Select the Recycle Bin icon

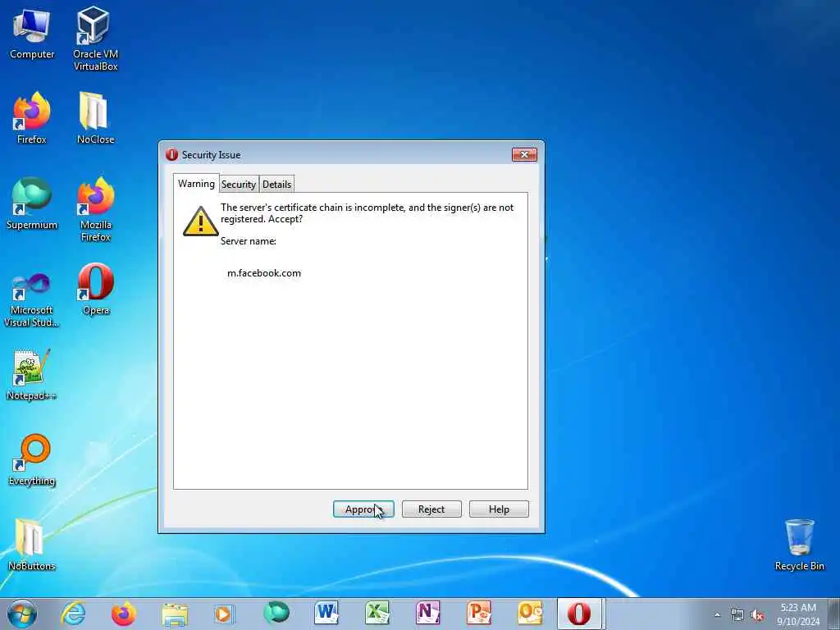pos(799,545)
